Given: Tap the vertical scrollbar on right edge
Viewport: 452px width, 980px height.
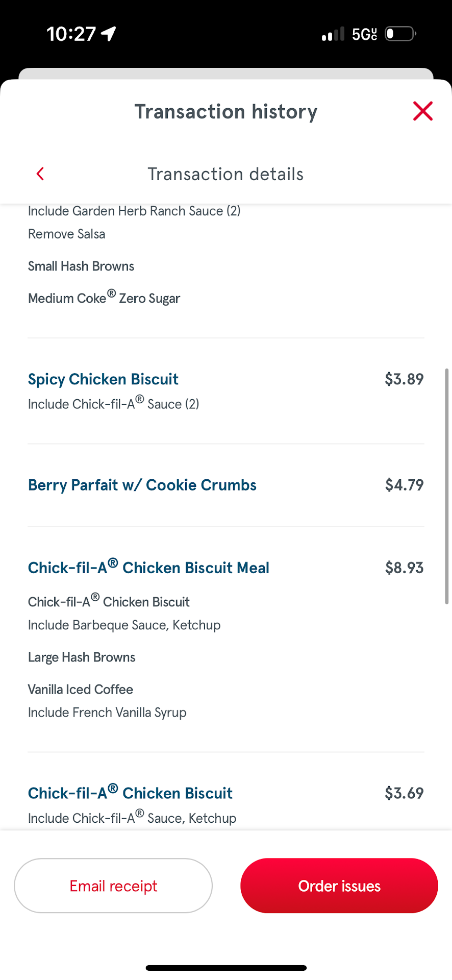Looking at the screenshot, I should [x=446, y=486].
